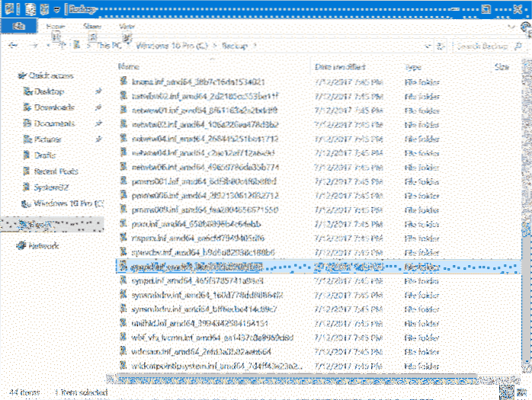
Task: Select the spavcbv.inf_amd64 folder name
Action: [x=203, y=252]
